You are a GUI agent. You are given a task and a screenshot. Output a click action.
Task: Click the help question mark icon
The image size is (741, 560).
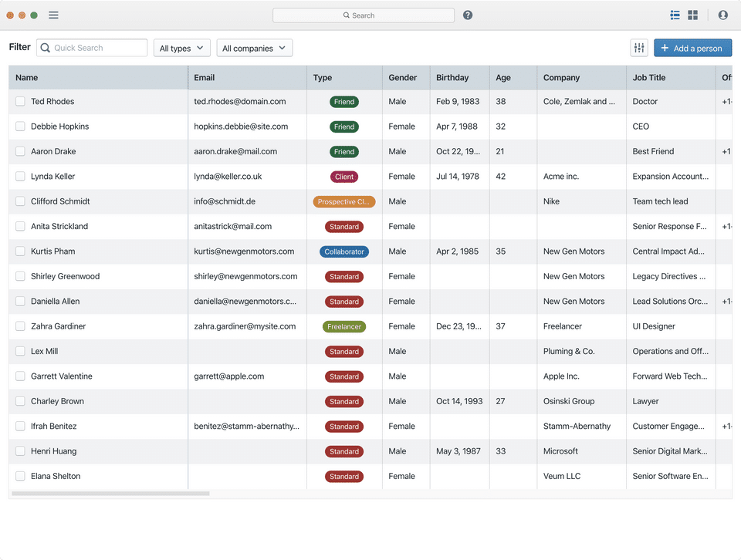pos(468,15)
